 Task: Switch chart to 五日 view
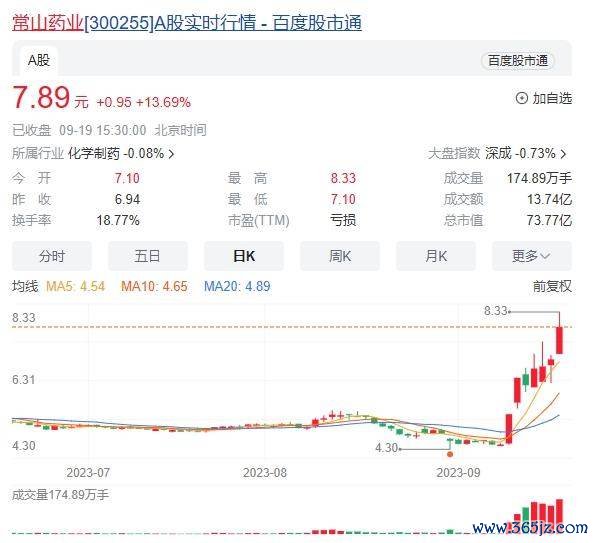tap(148, 256)
